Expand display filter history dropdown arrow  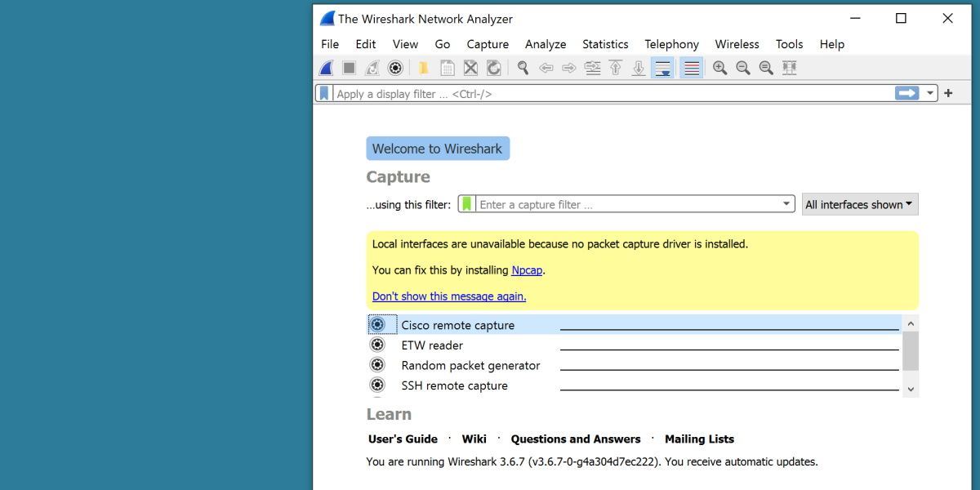coord(930,93)
